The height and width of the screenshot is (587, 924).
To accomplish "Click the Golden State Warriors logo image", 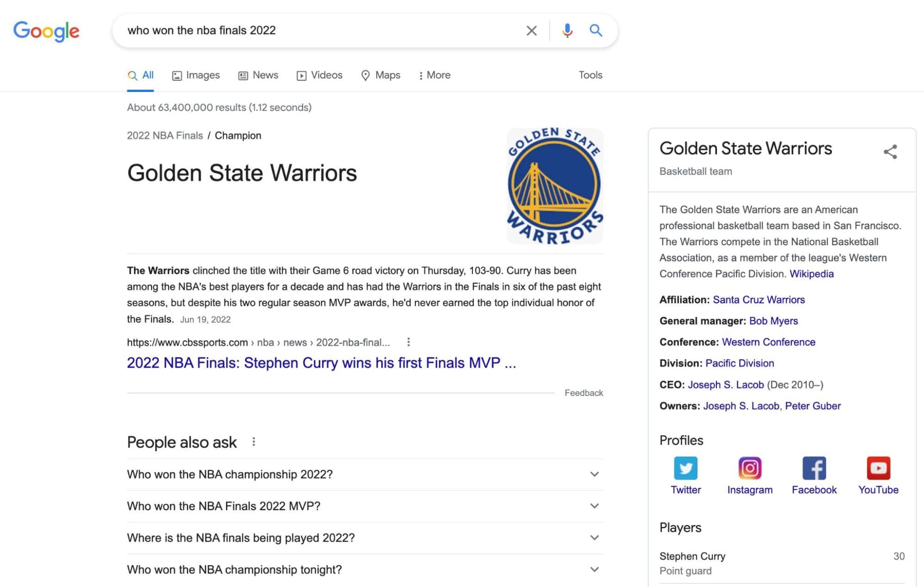I will click(x=555, y=186).
